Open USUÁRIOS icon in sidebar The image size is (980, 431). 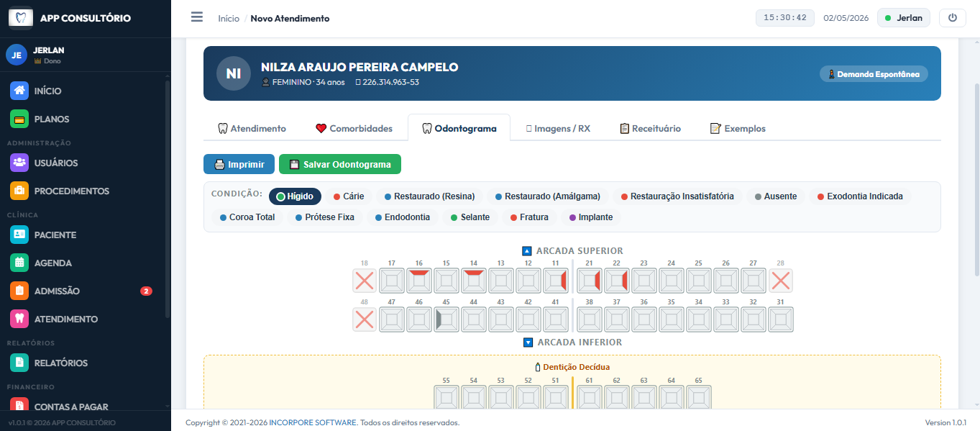(x=19, y=163)
